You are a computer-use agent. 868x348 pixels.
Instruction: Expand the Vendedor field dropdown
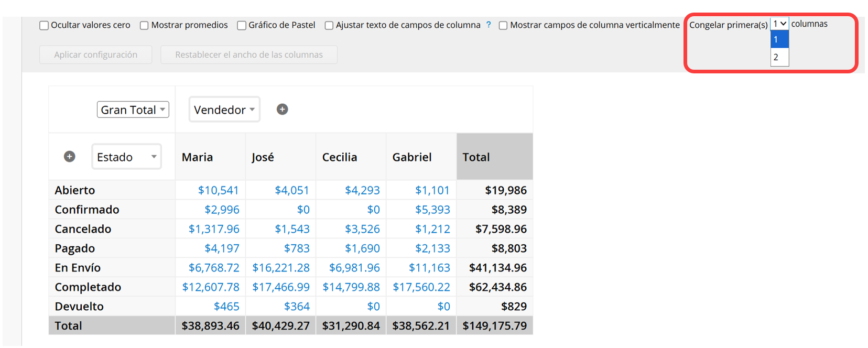[224, 110]
